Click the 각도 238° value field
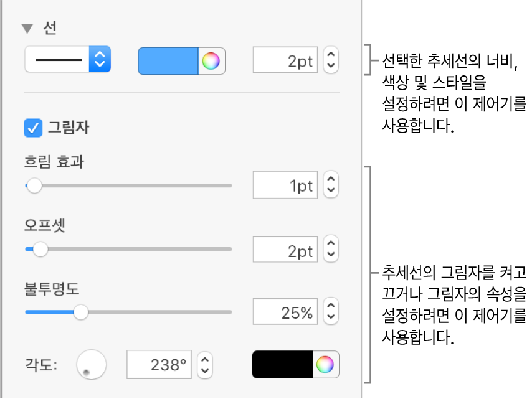 (160, 365)
